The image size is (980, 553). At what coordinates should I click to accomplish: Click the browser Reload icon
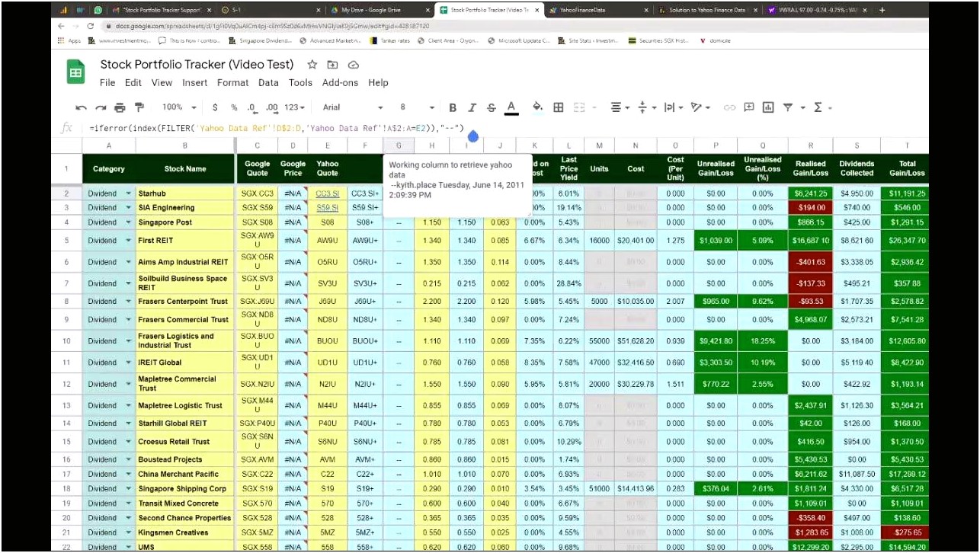coord(91,26)
